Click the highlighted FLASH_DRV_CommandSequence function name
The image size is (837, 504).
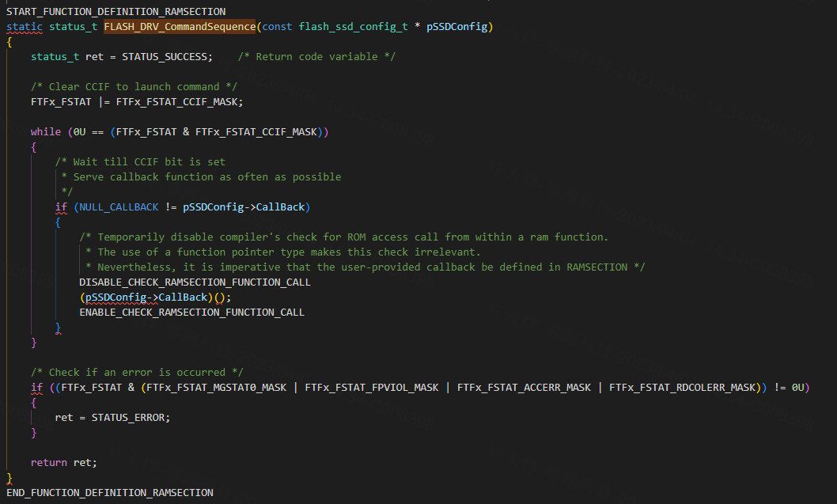(x=179, y=26)
